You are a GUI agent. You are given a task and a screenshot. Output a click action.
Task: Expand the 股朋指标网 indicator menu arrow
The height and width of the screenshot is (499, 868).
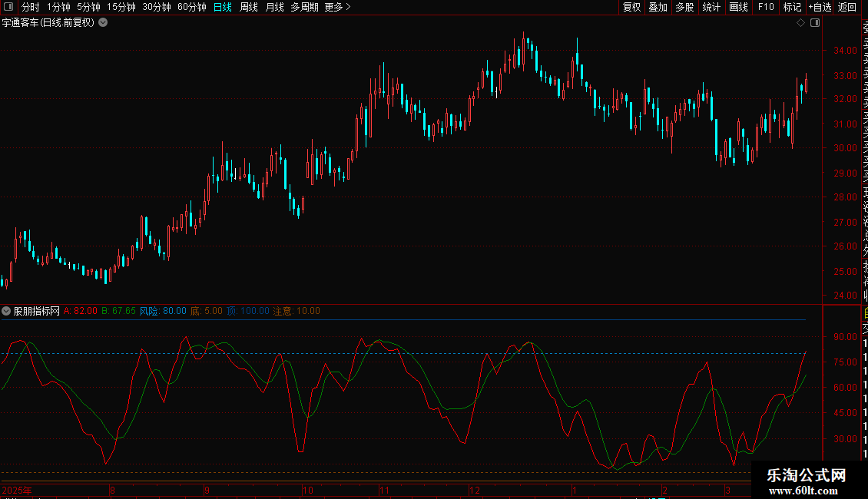(x=6, y=311)
